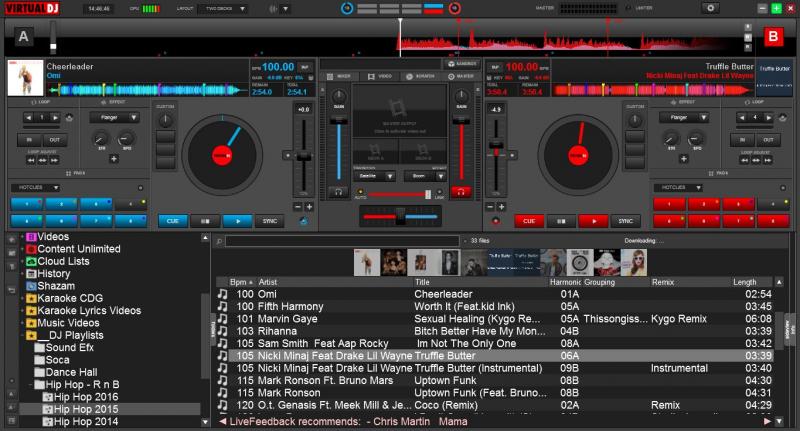Select deck B with the red B button
Image resolution: width=800 pixels, height=431 pixels.
tap(773, 37)
